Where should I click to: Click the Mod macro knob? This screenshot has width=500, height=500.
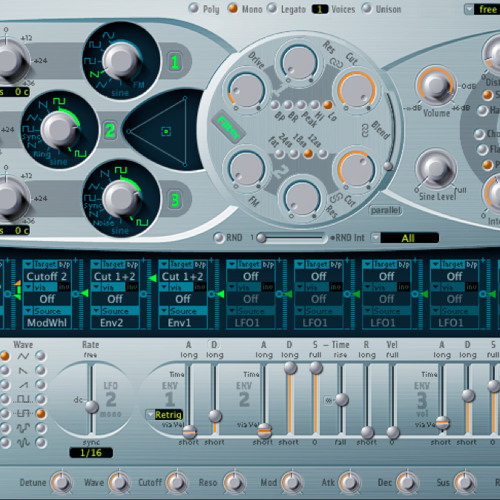[x=292, y=482]
